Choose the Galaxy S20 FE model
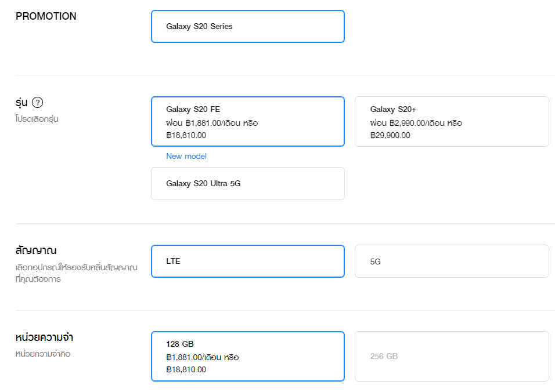This screenshot has height=392, width=555. coord(248,122)
